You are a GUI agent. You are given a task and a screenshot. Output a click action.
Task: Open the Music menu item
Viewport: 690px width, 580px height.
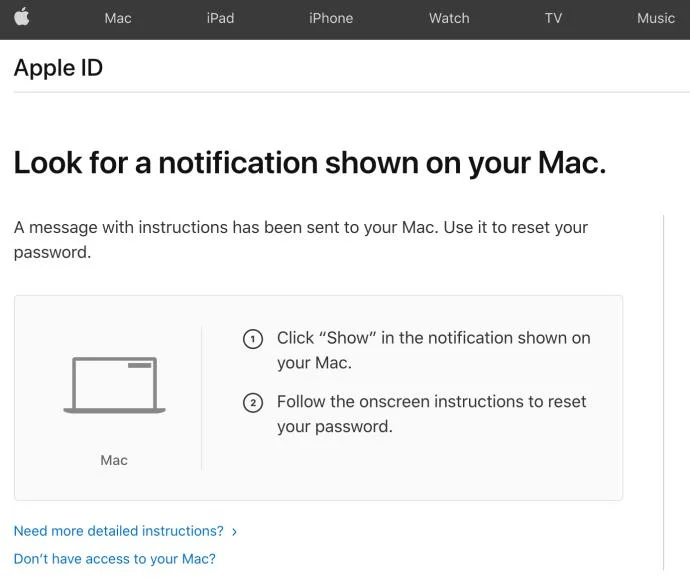[656, 18]
